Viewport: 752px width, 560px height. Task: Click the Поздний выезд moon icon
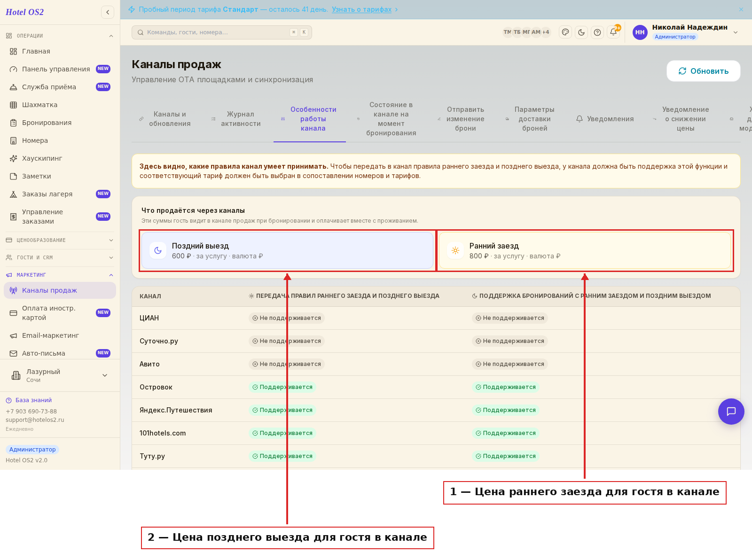(158, 250)
